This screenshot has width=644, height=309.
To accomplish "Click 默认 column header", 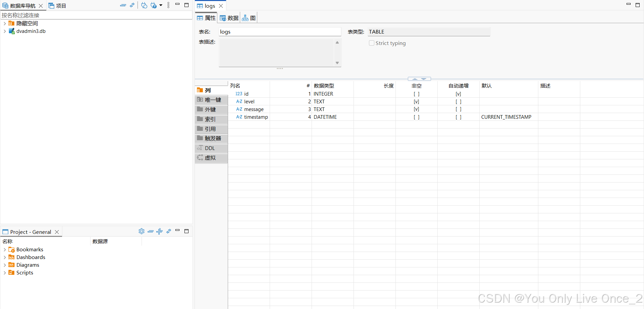I will pyautogui.click(x=508, y=86).
